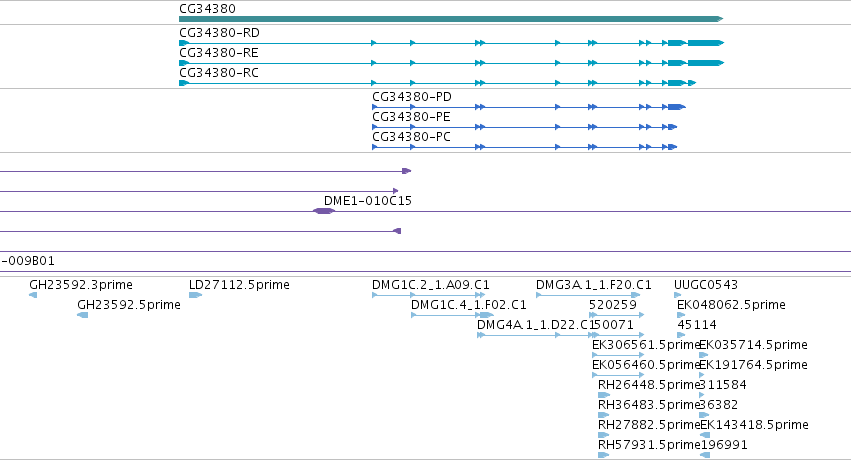The width and height of the screenshot is (851, 460).
Task: Click the CG34380-RD final thick exon
Action: click(706, 43)
